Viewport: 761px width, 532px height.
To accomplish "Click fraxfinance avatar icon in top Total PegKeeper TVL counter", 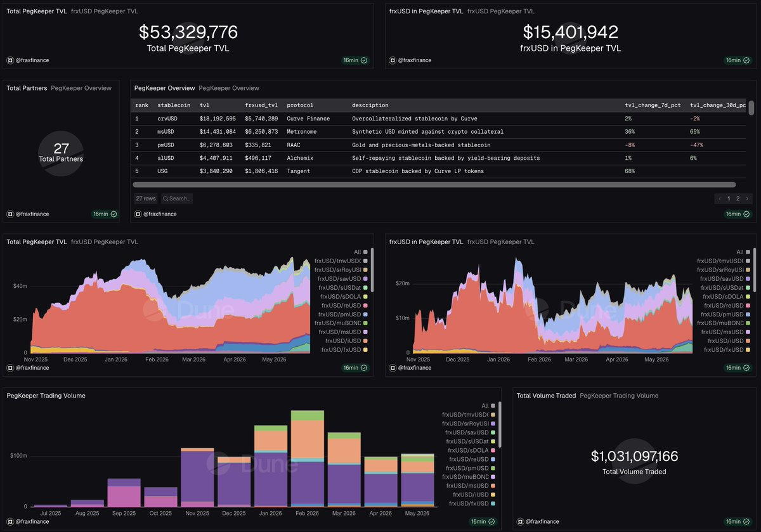I will click(10, 60).
